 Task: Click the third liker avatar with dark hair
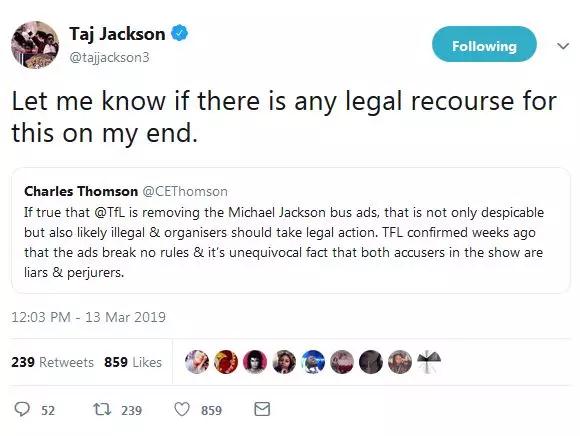point(255,362)
